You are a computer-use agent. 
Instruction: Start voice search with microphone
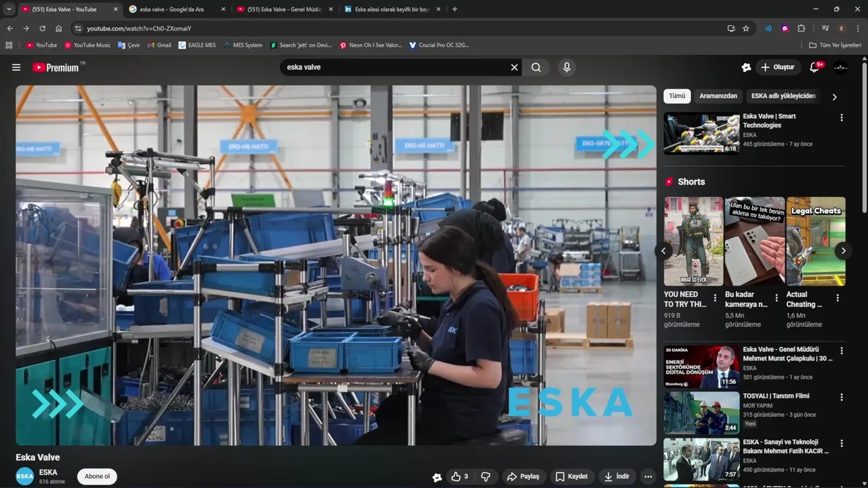[567, 67]
